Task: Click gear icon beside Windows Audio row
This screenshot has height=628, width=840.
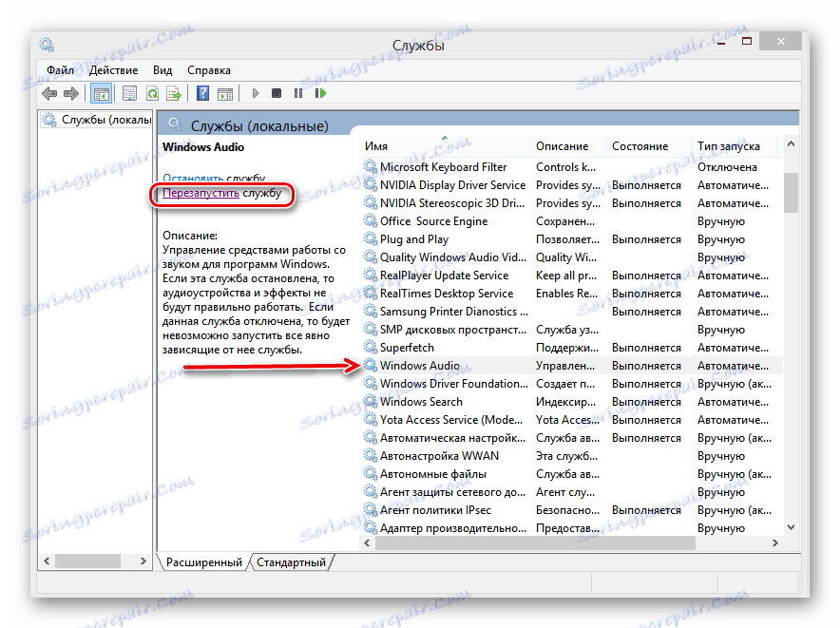Action: point(371,366)
